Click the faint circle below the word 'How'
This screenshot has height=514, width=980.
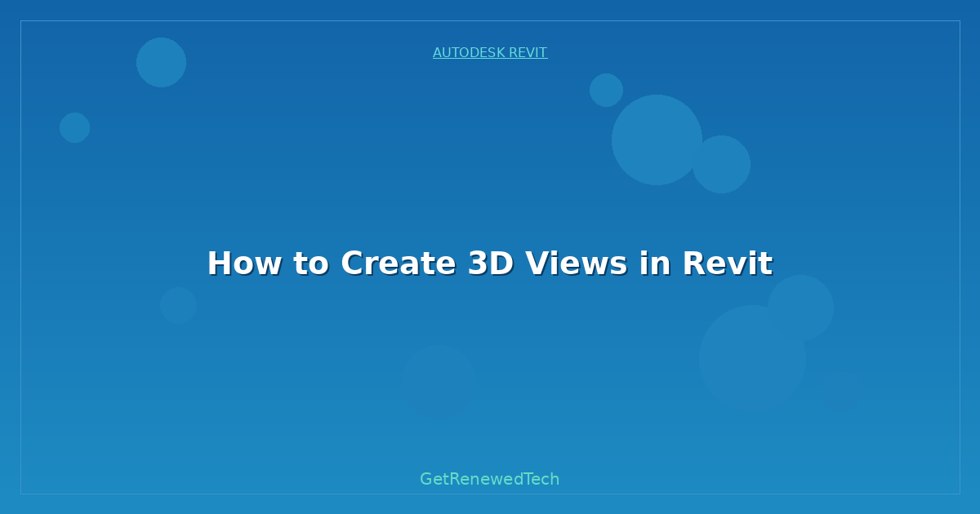pyautogui.click(x=178, y=305)
